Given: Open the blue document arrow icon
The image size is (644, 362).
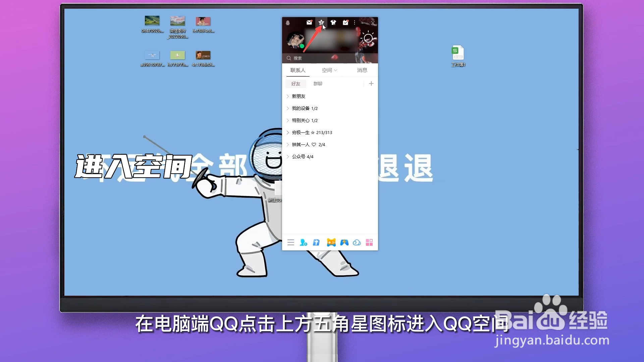Looking at the screenshot, I should click(x=316, y=242).
